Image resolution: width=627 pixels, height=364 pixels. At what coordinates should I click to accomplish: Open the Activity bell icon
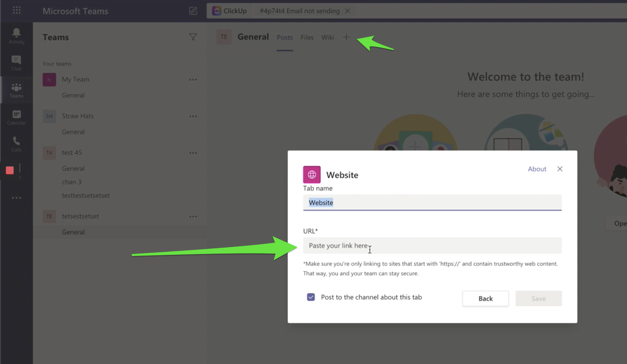[x=17, y=36]
